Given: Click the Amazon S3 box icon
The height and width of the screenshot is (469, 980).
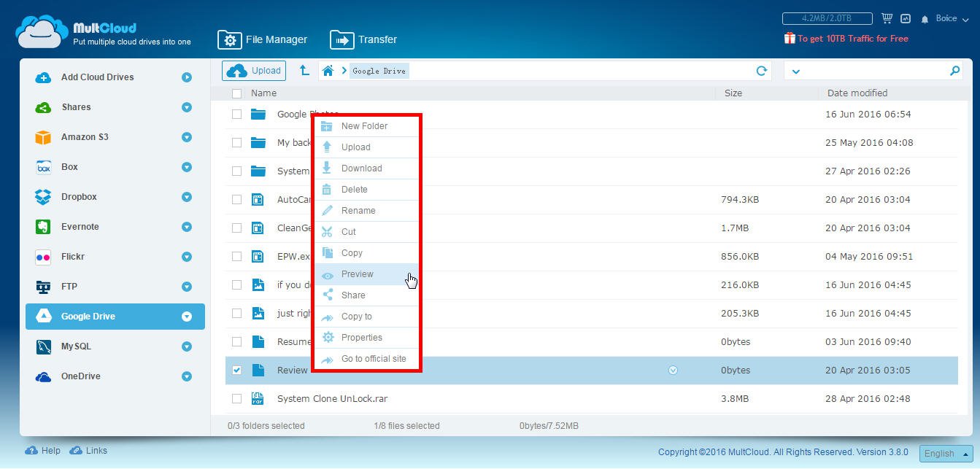Looking at the screenshot, I should [x=43, y=137].
